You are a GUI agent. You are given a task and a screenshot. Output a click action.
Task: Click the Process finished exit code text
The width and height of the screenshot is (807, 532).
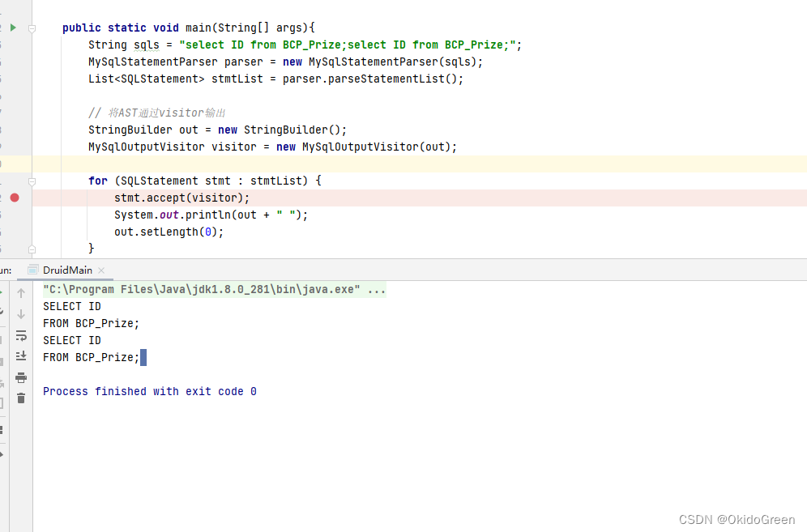tap(149, 391)
